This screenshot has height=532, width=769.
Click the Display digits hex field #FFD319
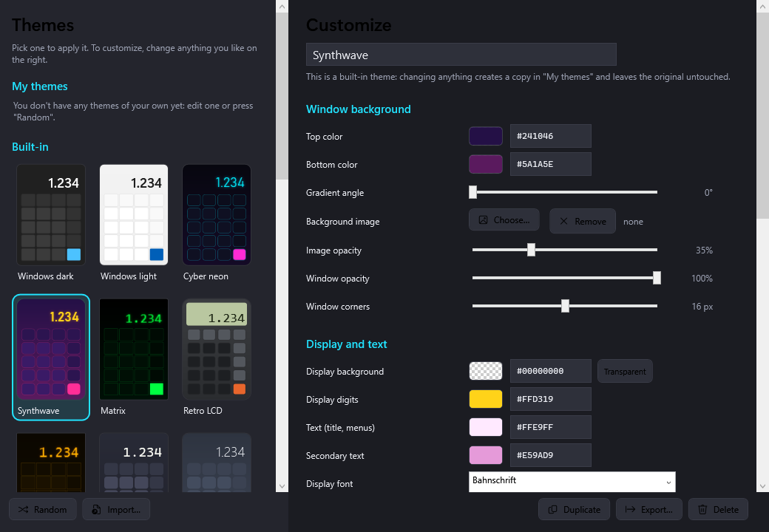551,399
